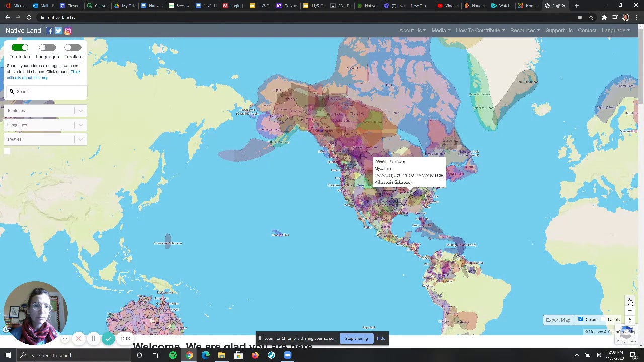Open Chrome profile avatar
The image size is (644, 362).
click(x=625, y=18)
